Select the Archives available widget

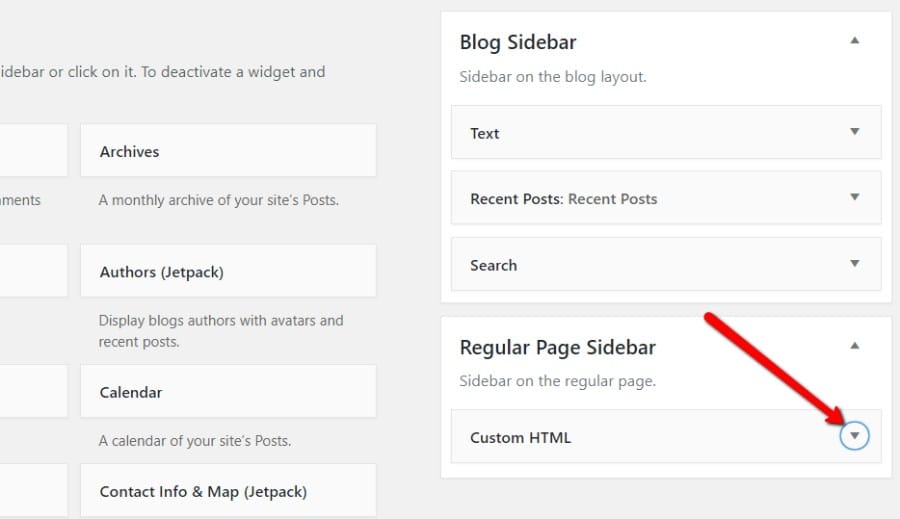(x=129, y=152)
